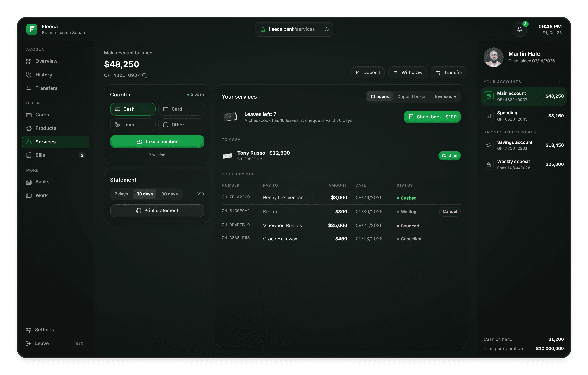
Task: Select the 30 days statement period
Action: 145,194
